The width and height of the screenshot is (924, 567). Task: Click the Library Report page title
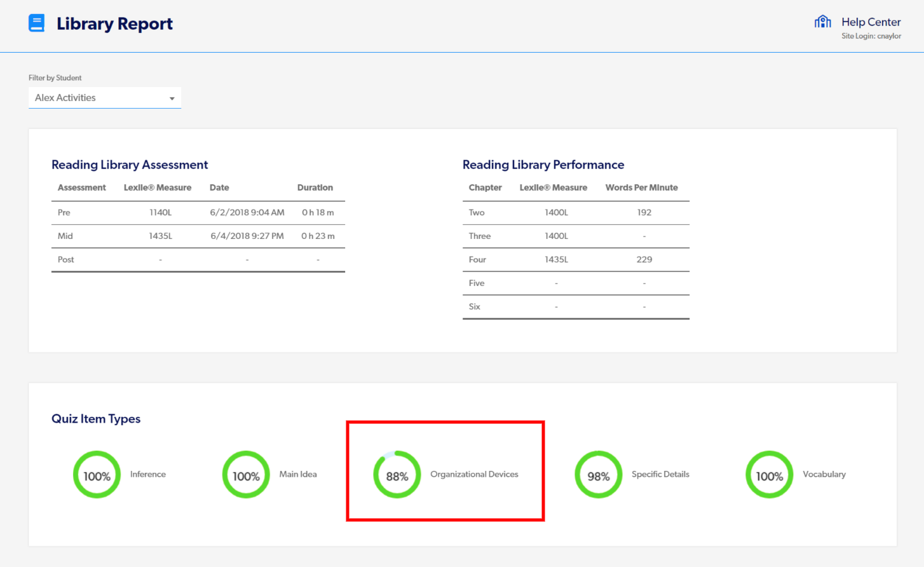point(114,24)
